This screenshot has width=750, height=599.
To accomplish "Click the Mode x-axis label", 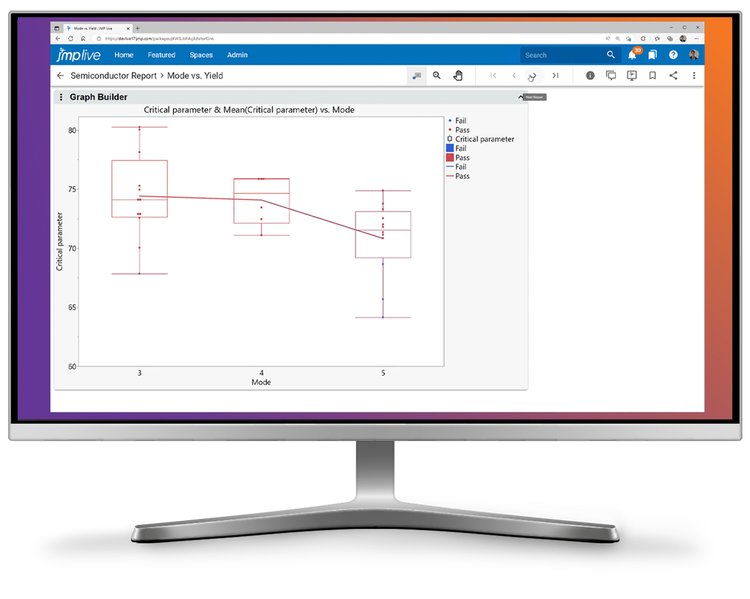I will [261, 382].
